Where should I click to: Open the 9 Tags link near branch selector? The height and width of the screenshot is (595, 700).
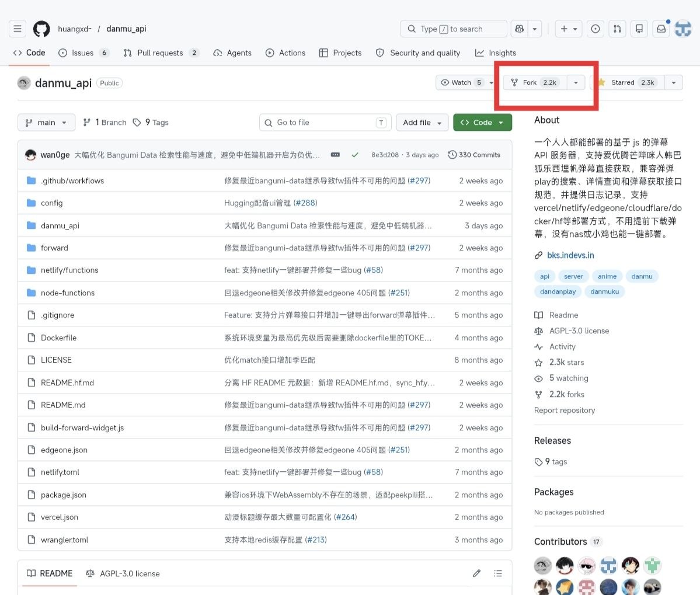coord(151,122)
